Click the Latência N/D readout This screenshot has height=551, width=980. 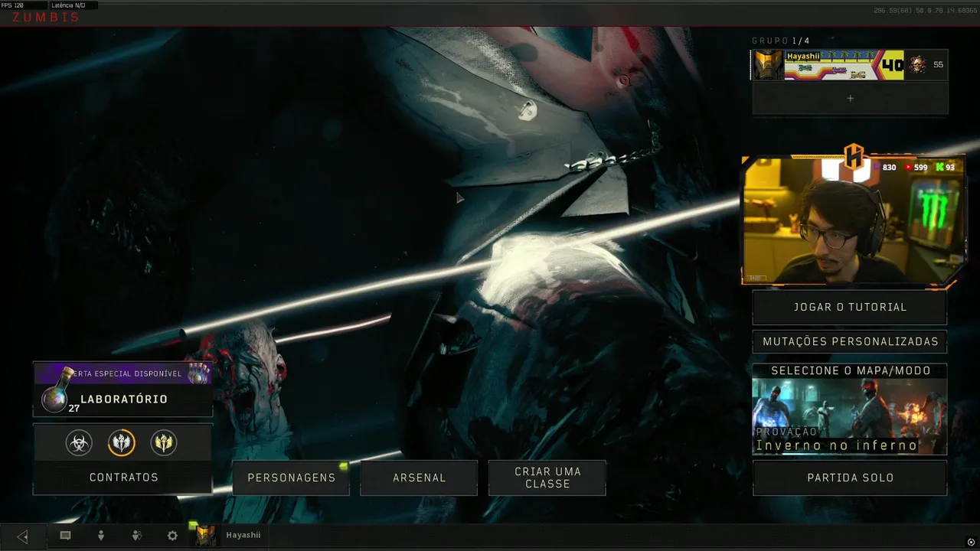coord(68,5)
